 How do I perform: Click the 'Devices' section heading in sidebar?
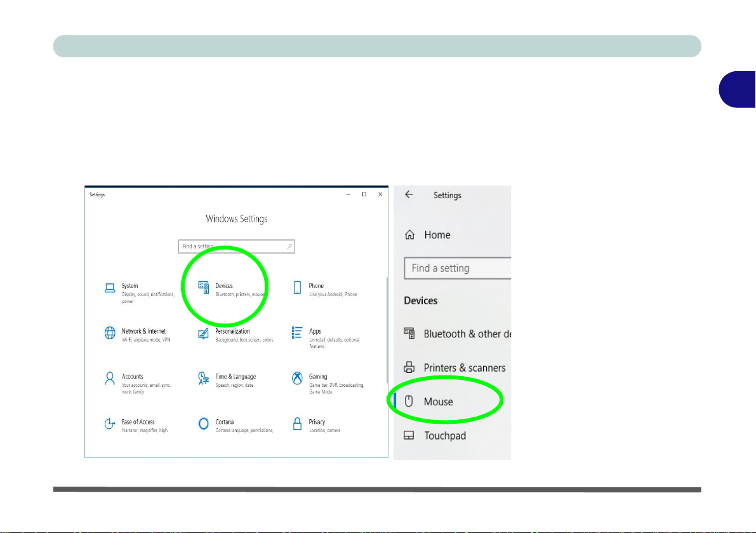tap(420, 300)
